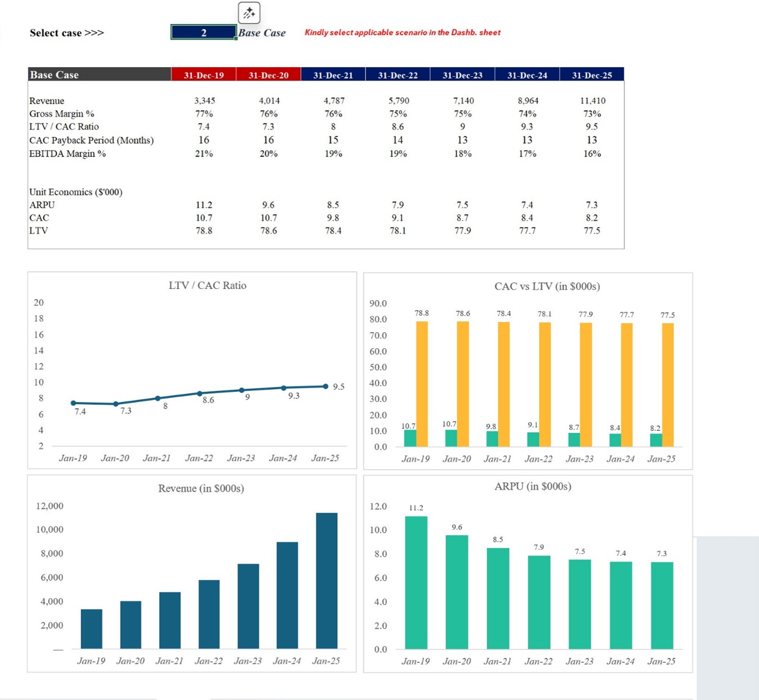
Task: Select the Revenue (in $000s) chart title
Action: [201, 488]
